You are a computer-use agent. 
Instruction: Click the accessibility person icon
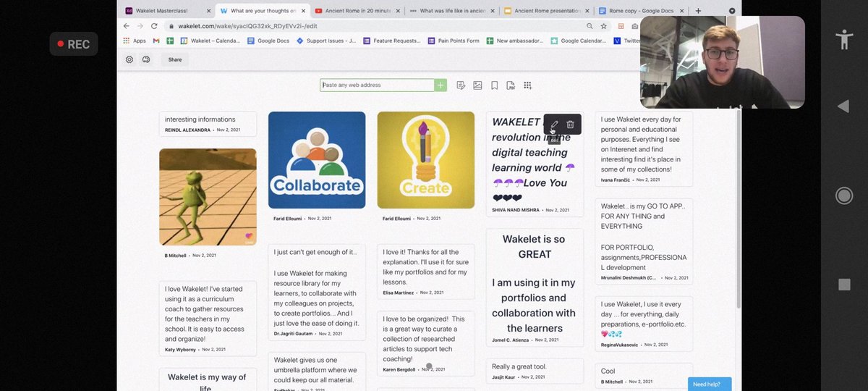(x=843, y=39)
